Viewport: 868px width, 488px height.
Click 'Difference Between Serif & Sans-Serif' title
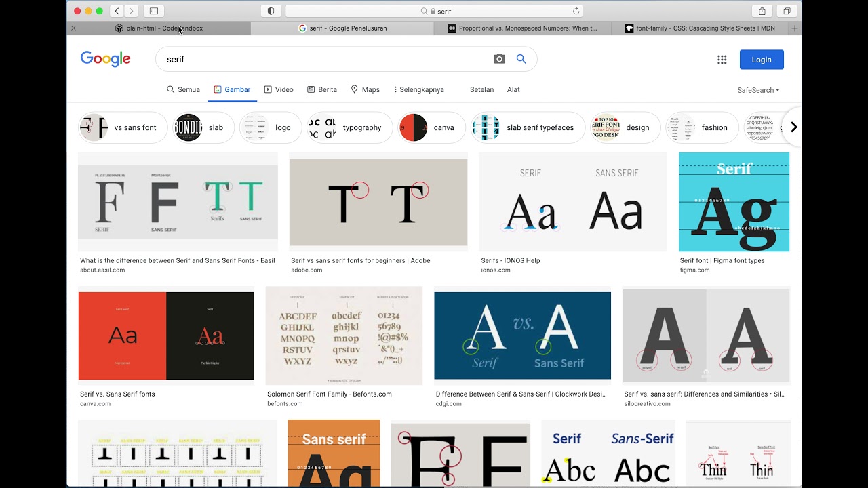point(521,394)
